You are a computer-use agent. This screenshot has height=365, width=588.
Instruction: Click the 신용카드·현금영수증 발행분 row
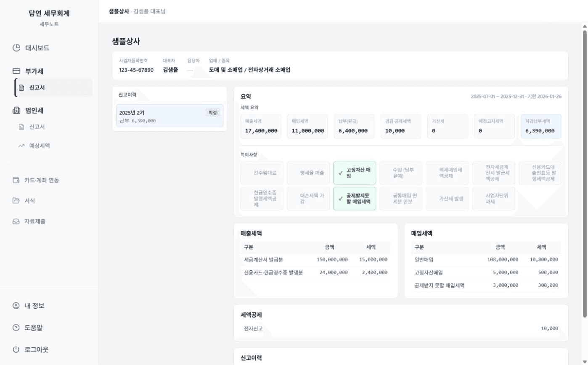(315, 272)
